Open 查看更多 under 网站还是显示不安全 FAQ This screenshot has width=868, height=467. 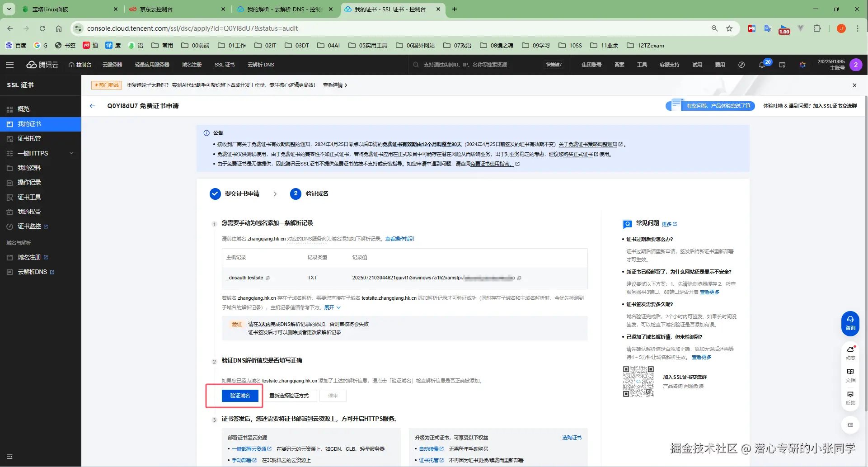tap(709, 292)
